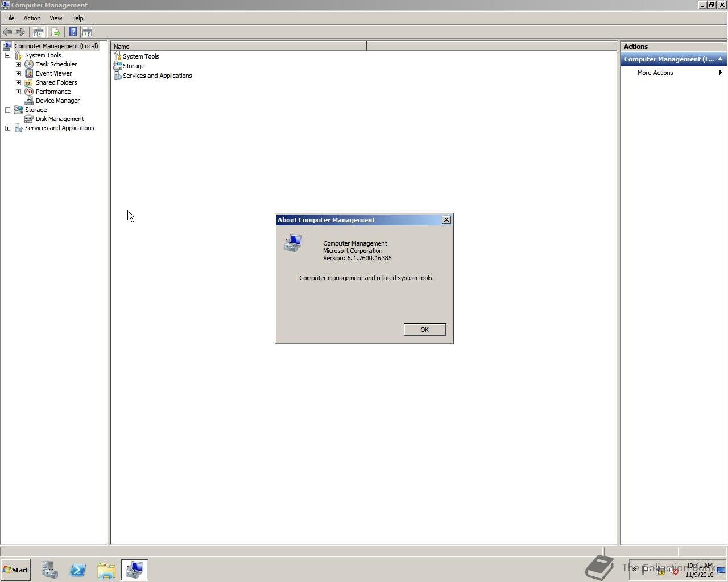Click the Export List toolbar icon

(56, 32)
